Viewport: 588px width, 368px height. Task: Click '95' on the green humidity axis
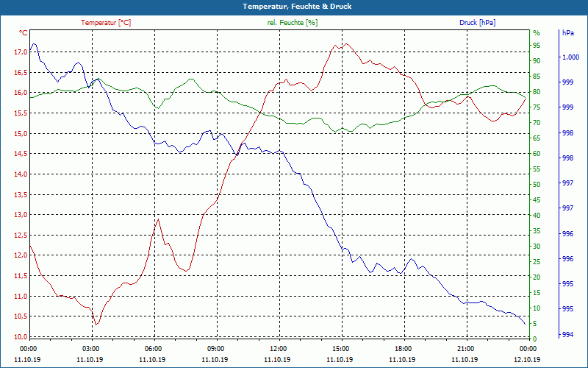point(537,46)
